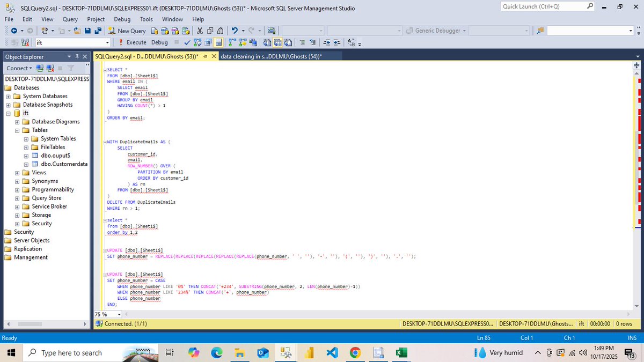Pin the Object Explorer auto-hide pushpin
Screen dimensions: 644x362
point(77,56)
